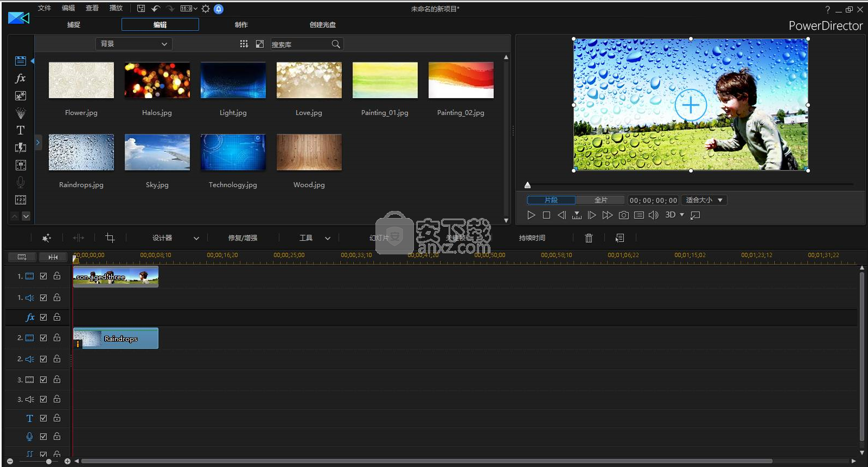Select 片段 clip preview mode
Viewport: 868px width, 467px height.
pos(551,200)
